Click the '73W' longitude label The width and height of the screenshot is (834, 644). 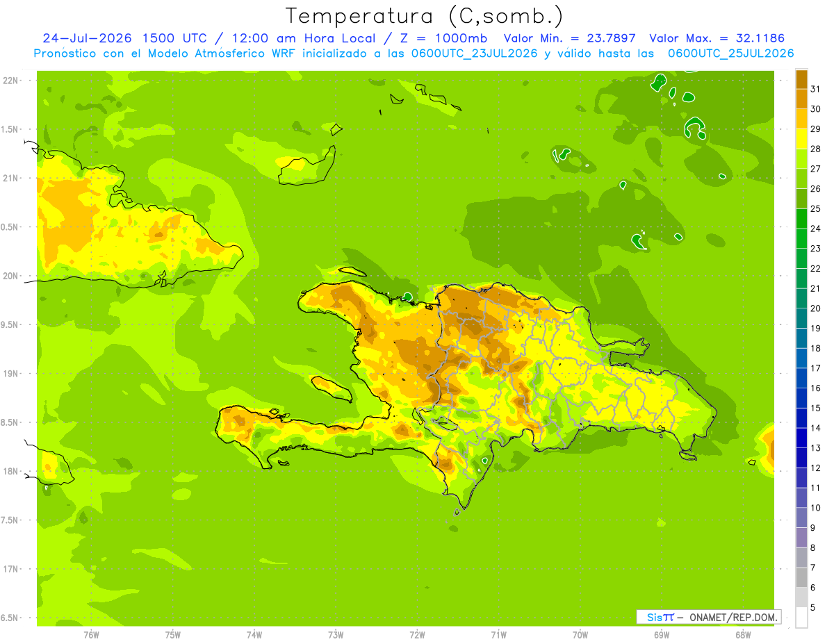pyautogui.click(x=336, y=635)
